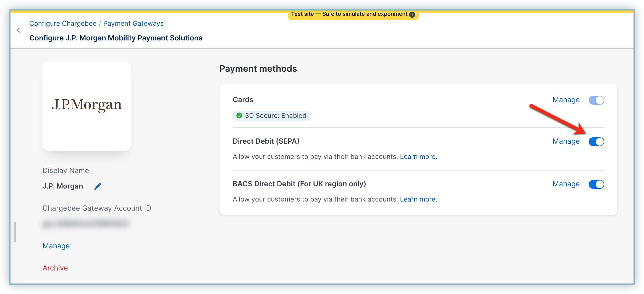Screen dimensions: 644x294
Task: Archive the J.P. Morgan gateway
Action: point(55,268)
